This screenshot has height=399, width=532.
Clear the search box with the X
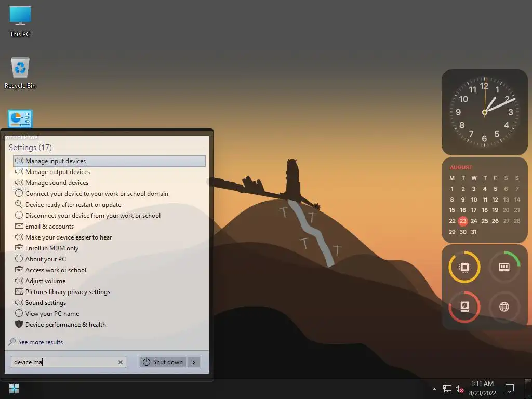click(121, 362)
